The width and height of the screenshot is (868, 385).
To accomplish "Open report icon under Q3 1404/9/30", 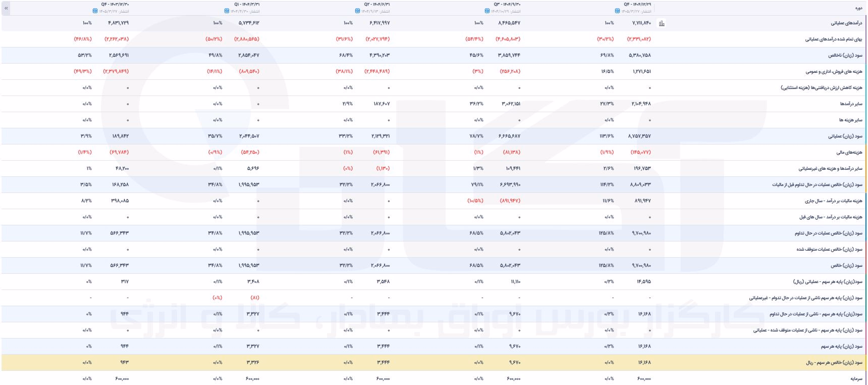I will pos(486,11).
